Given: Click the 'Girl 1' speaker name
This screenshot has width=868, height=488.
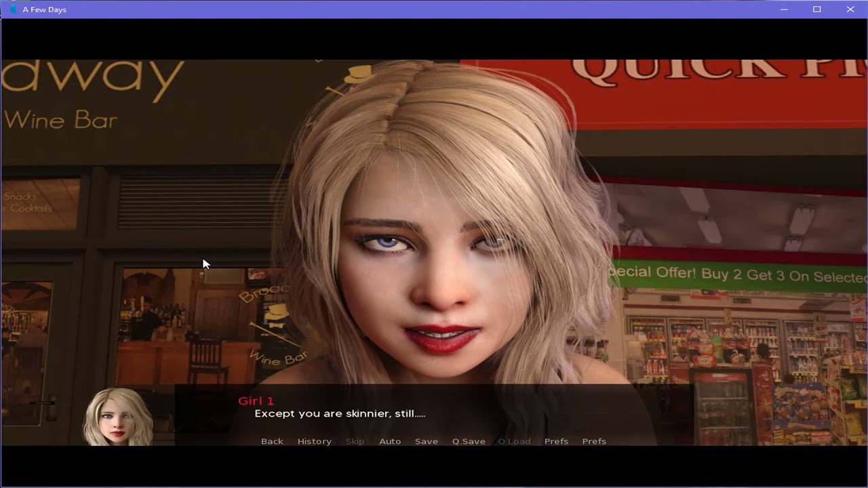Looking at the screenshot, I should click(x=256, y=401).
